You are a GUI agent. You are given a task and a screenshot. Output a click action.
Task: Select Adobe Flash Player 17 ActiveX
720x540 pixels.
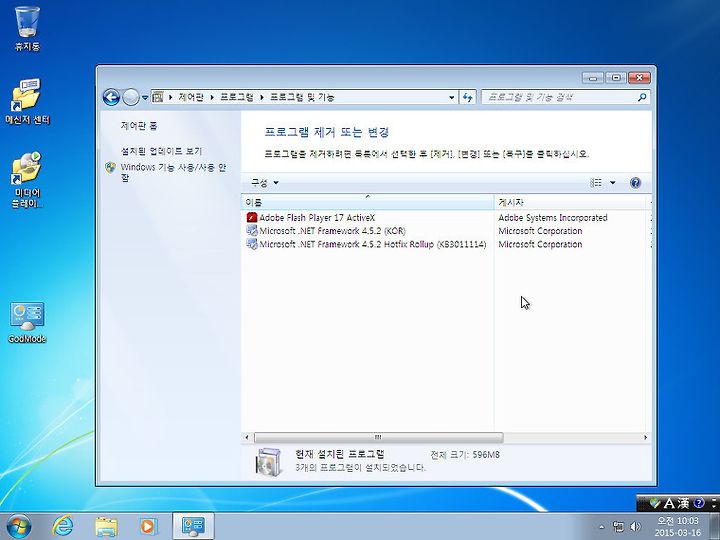pyautogui.click(x=317, y=218)
